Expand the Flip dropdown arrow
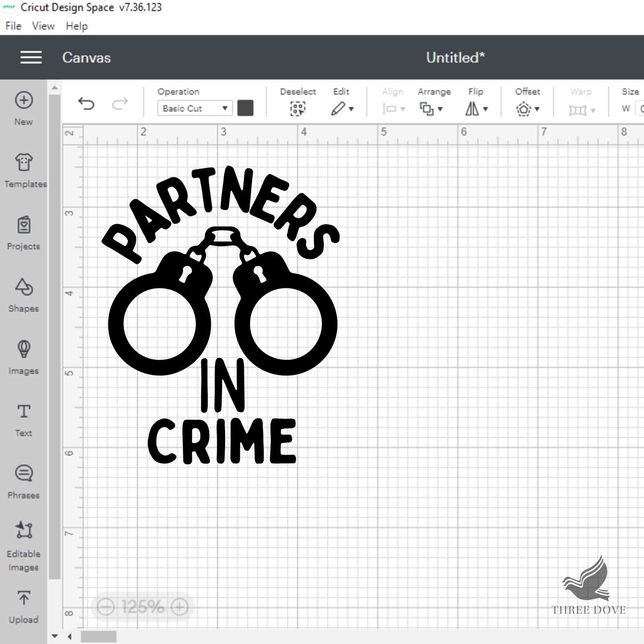 pyautogui.click(x=486, y=109)
